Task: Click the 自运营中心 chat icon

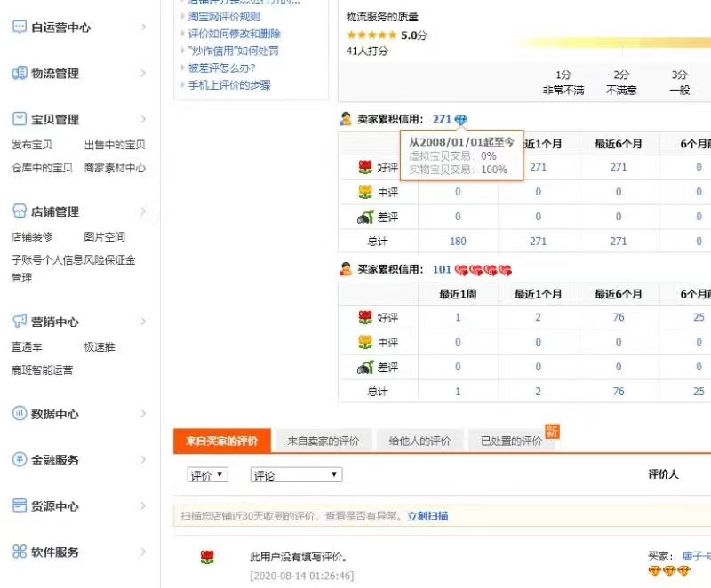Action: pos(19,27)
